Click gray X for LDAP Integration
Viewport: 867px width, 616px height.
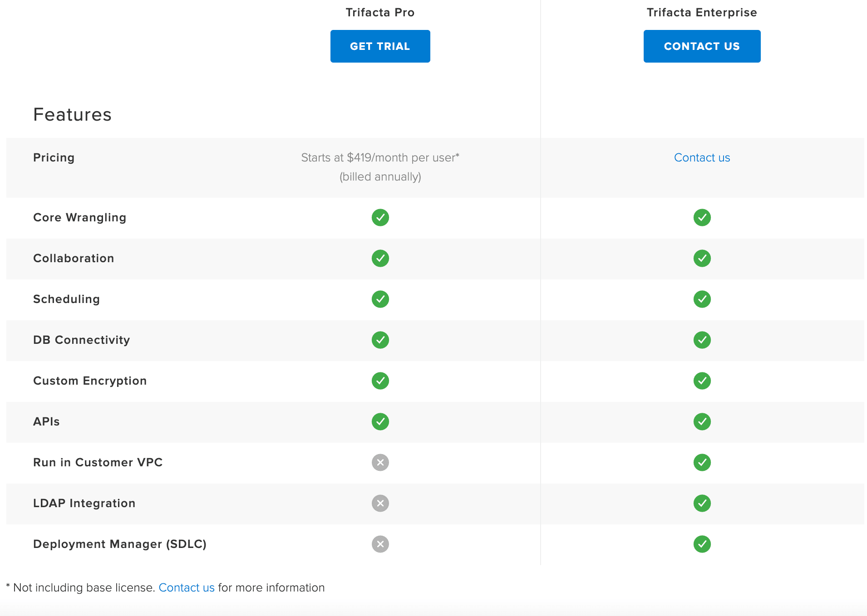point(380,504)
